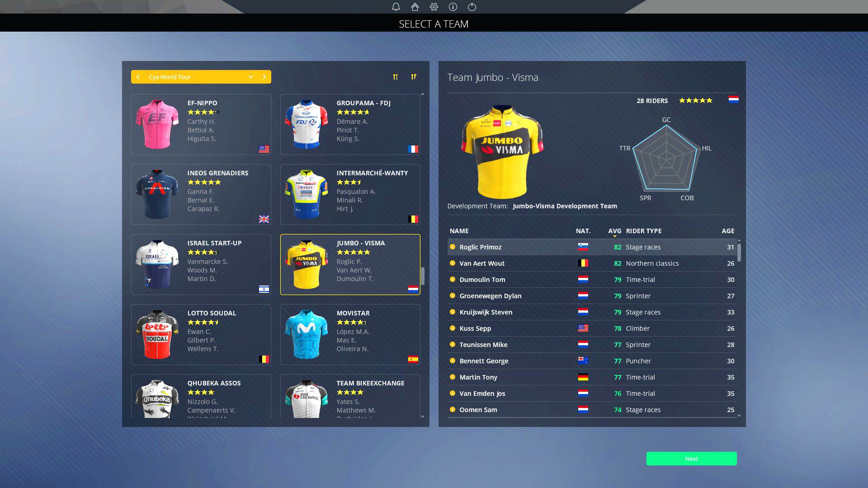Click the left arrow to navigate leagues
This screenshot has width=868, height=488.
[x=138, y=76]
